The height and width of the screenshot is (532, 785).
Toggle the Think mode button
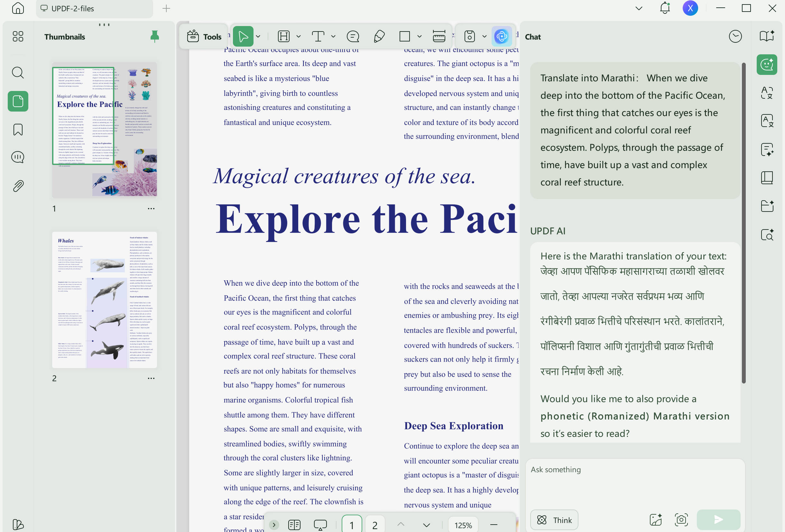554,519
